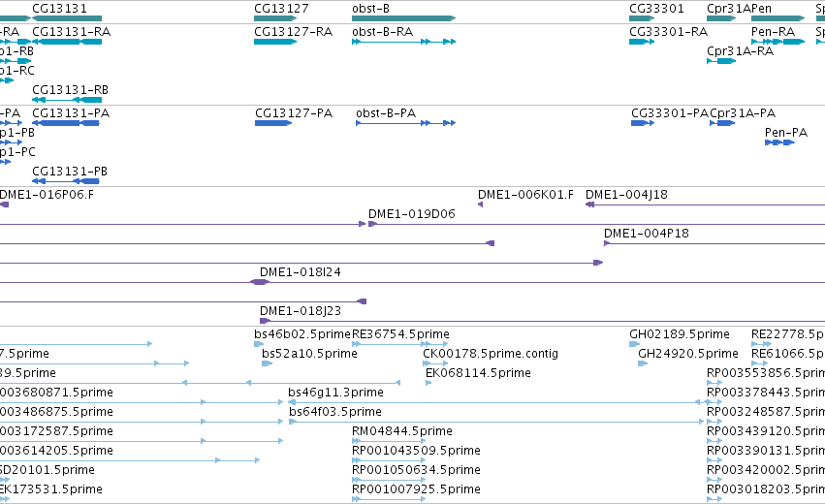The height and width of the screenshot is (504, 825).
Task: Click the bs46b02.5prime EST glyph
Action: [x=258, y=344]
